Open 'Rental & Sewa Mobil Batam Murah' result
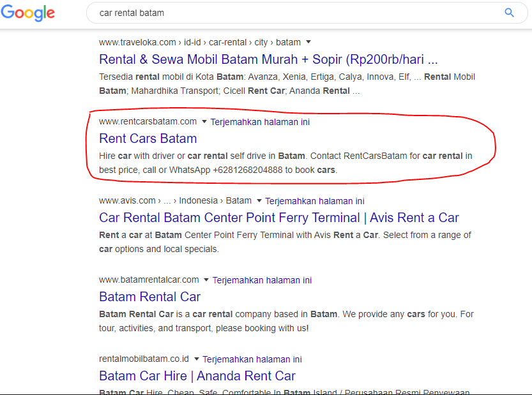532x395 pixels. (x=268, y=59)
